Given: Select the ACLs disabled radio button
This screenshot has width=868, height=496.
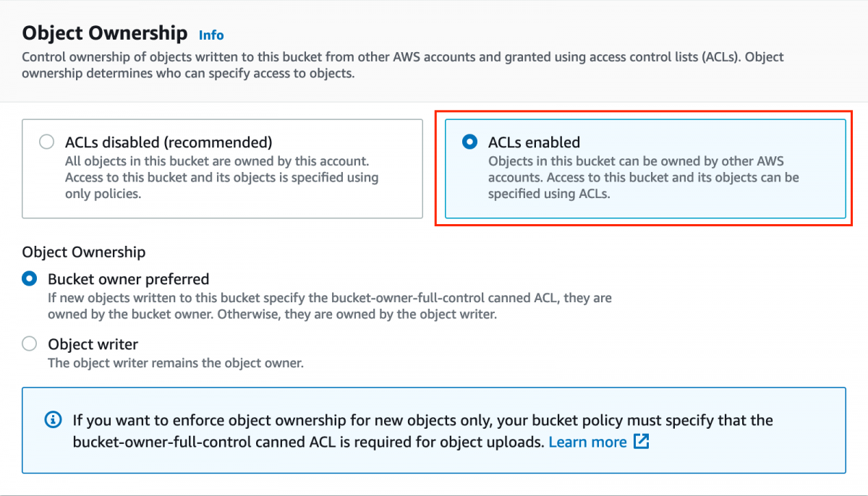Looking at the screenshot, I should tap(47, 142).
